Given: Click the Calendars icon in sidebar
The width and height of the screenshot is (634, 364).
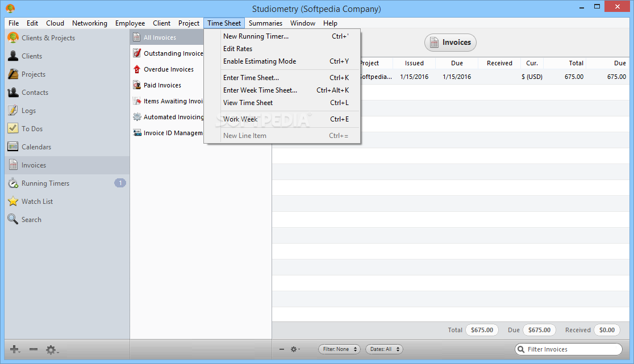Looking at the screenshot, I should [13, 147].
